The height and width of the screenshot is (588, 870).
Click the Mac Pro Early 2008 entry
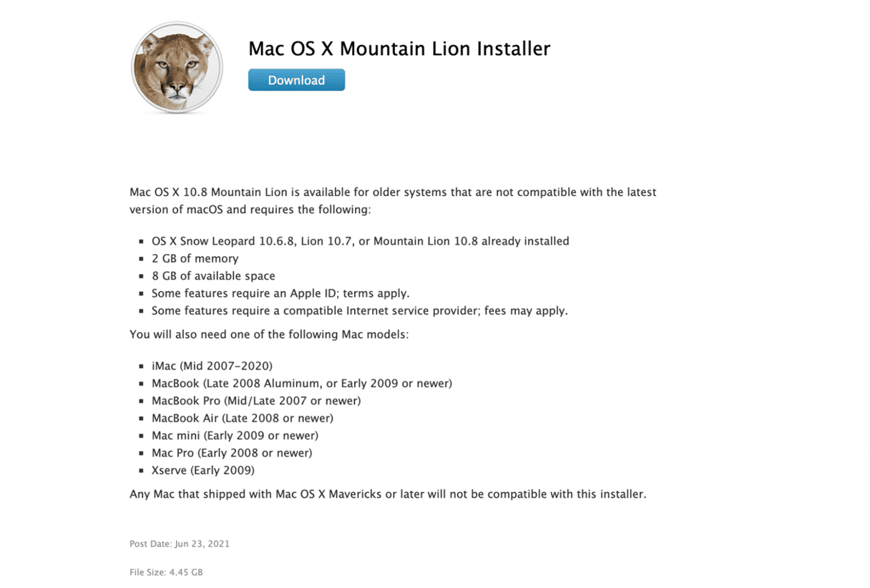[x=232, y=453]
